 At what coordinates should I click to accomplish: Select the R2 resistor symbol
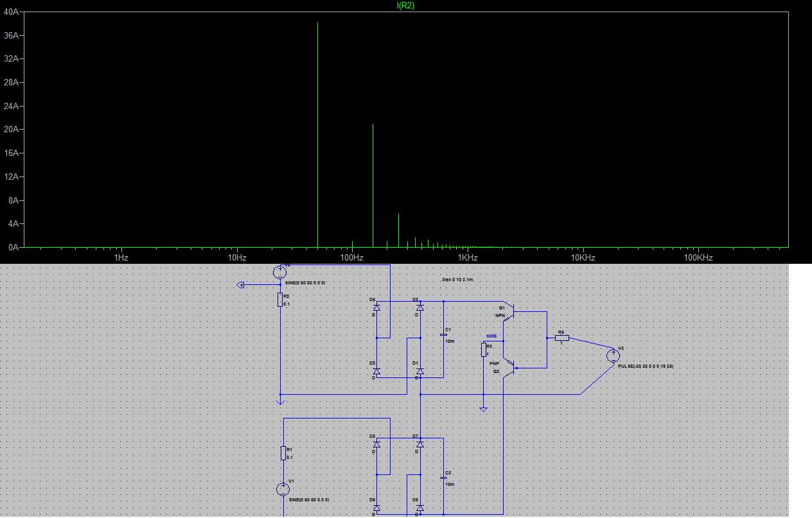coord(280,299)
